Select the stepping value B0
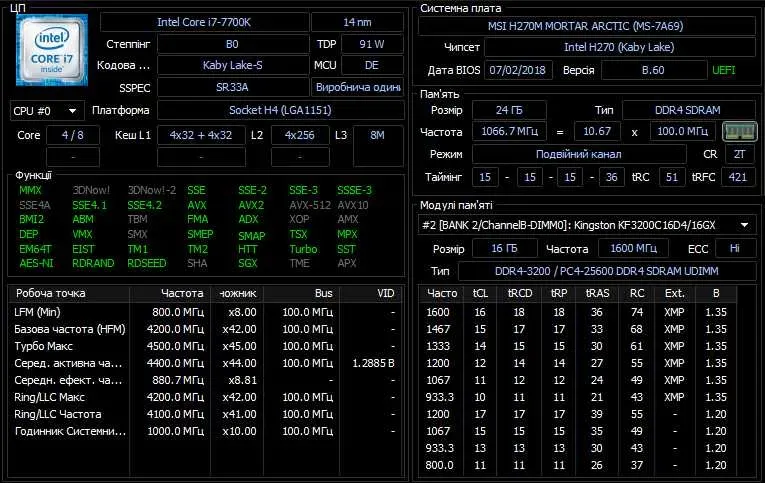 (233, 44)
